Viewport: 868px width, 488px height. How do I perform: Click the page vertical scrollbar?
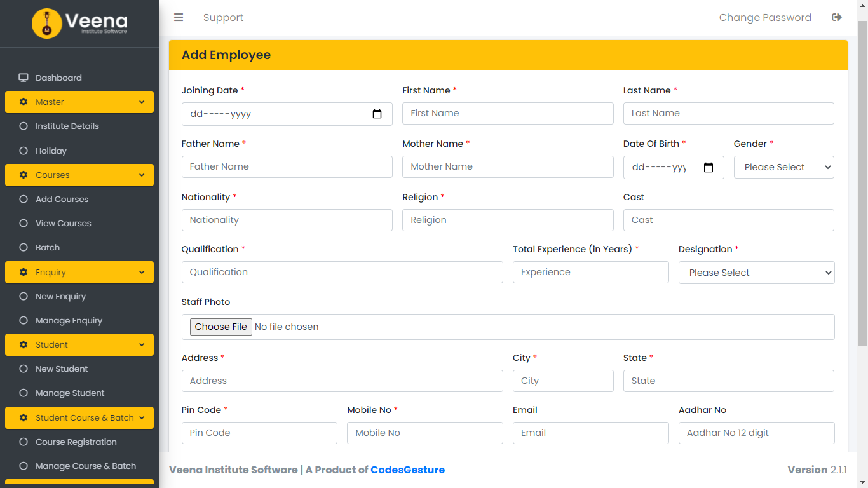(862, 184)
